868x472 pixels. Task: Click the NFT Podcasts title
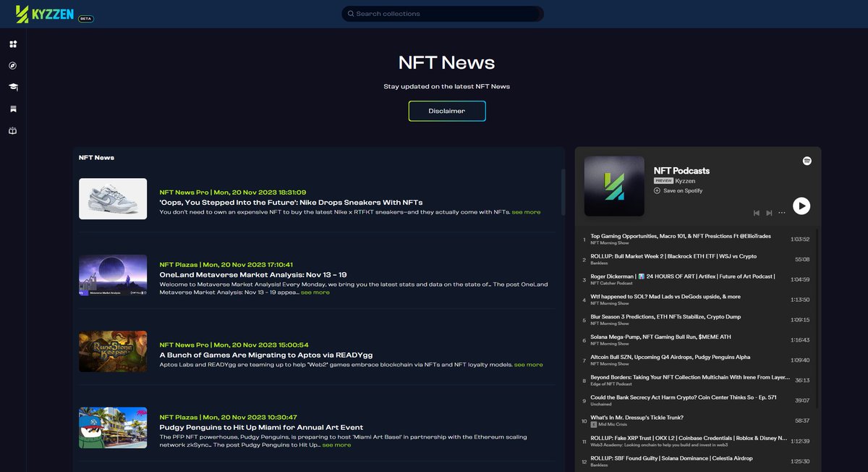point(681,171)
